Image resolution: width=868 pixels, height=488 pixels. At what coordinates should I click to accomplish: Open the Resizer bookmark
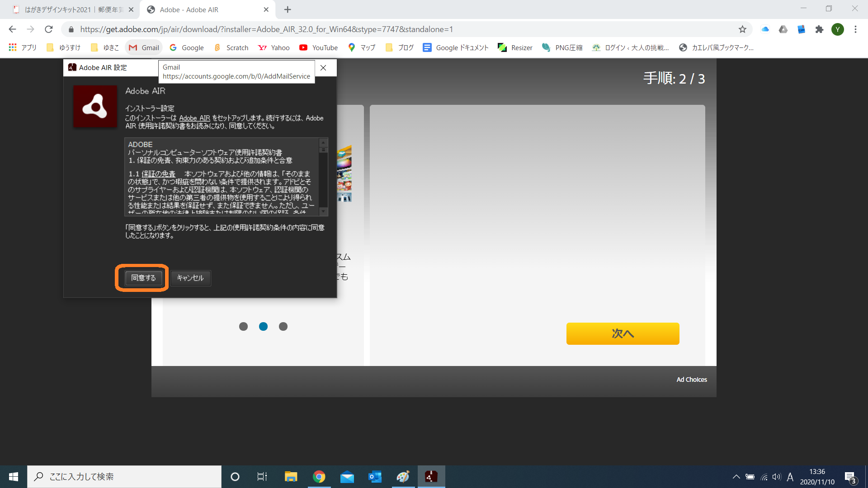coord(515,47)
